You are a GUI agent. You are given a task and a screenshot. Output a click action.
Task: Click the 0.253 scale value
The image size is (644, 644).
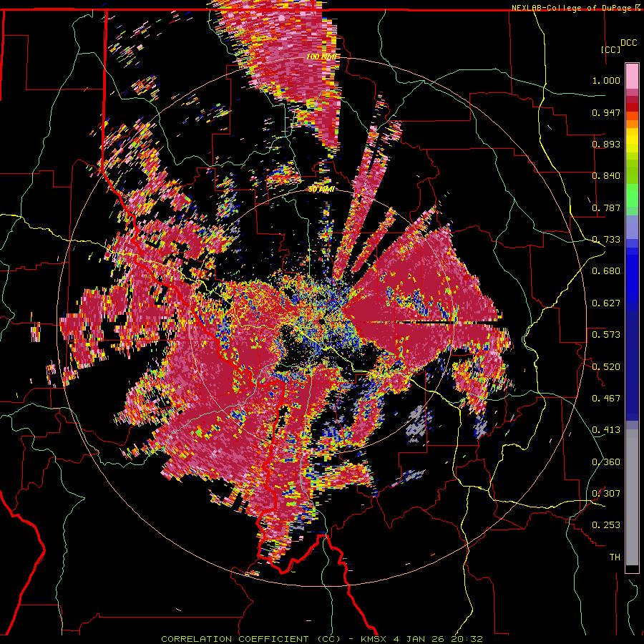606,525
